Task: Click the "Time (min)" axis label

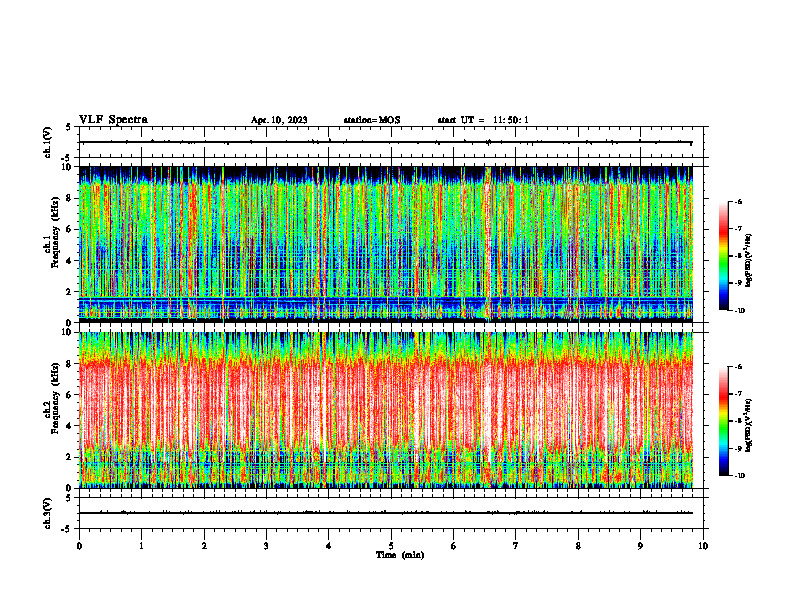Action: [x=400, y=555]
